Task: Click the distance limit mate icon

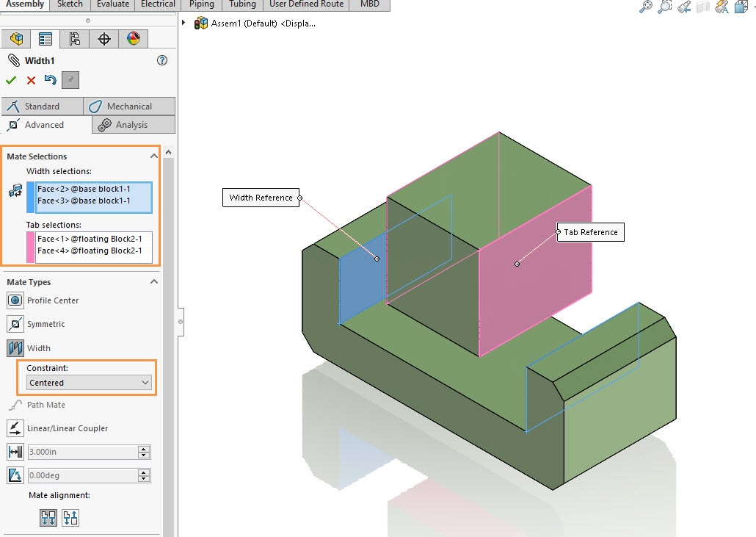Action: coord(15,452)
